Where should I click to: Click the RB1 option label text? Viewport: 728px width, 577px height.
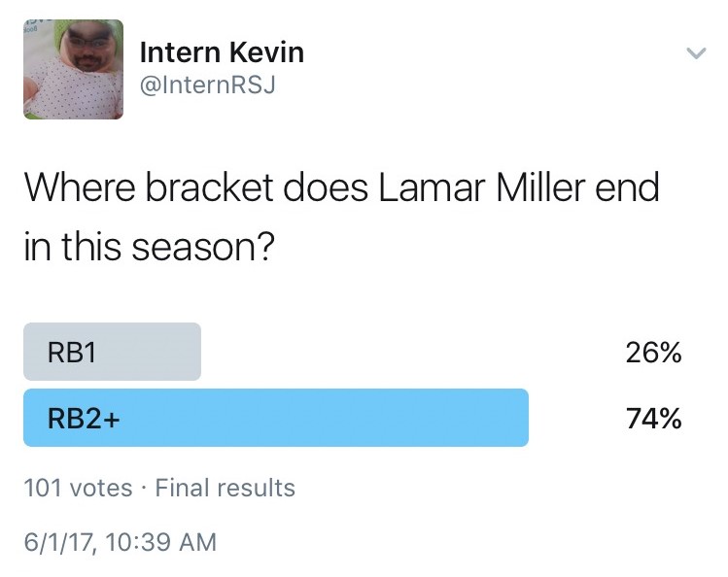(72, 352)
